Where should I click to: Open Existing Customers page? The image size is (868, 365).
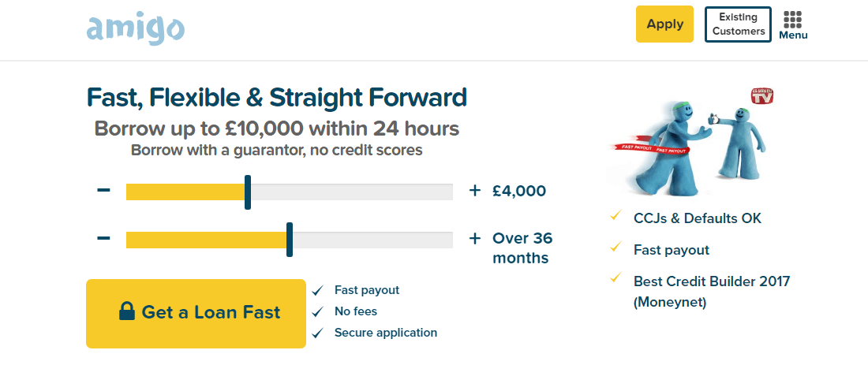coord(738,24)
